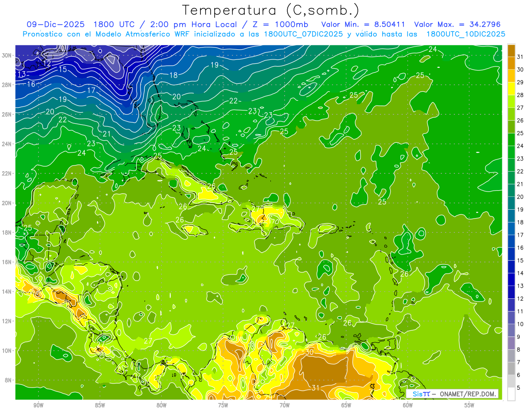Image resolution: width=532 pixels, height=411 pixels.
Task: Click the color bar label 14
Action: [520, 273]
